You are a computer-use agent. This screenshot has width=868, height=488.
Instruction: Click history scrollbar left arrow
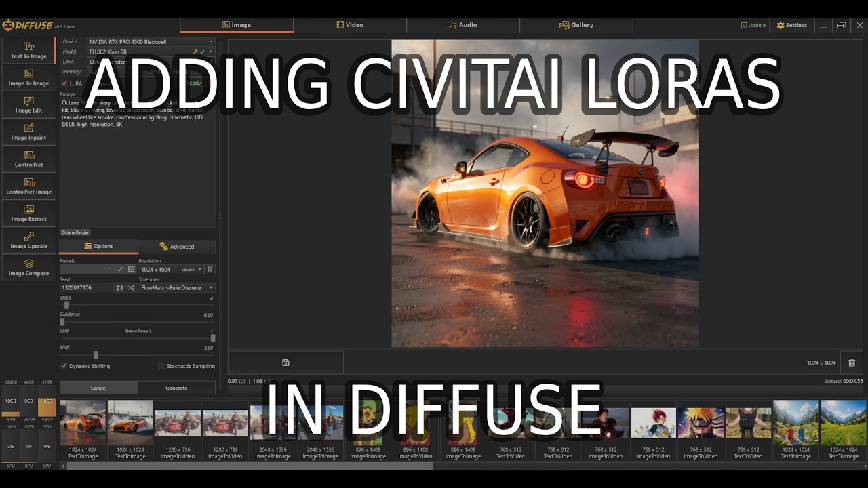click(63, 466)
